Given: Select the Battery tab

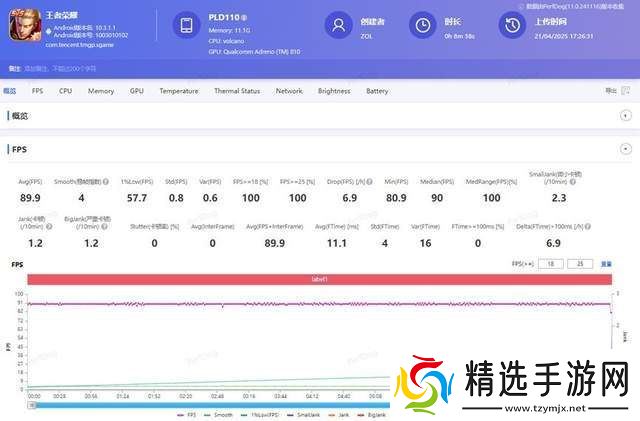Looking at the screenshot, I should 377,91.
